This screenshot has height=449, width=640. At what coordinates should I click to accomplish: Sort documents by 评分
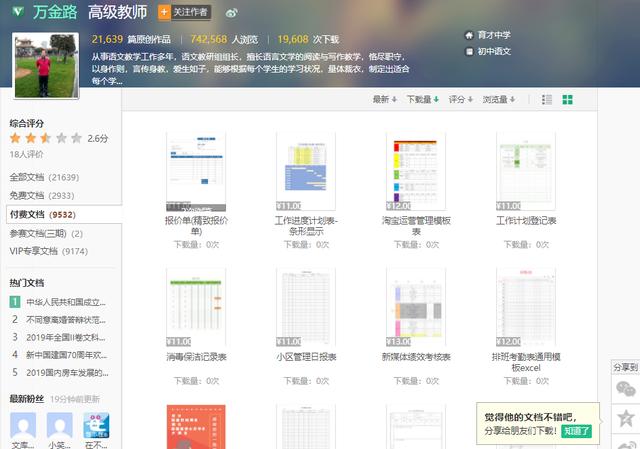[460, 100]
